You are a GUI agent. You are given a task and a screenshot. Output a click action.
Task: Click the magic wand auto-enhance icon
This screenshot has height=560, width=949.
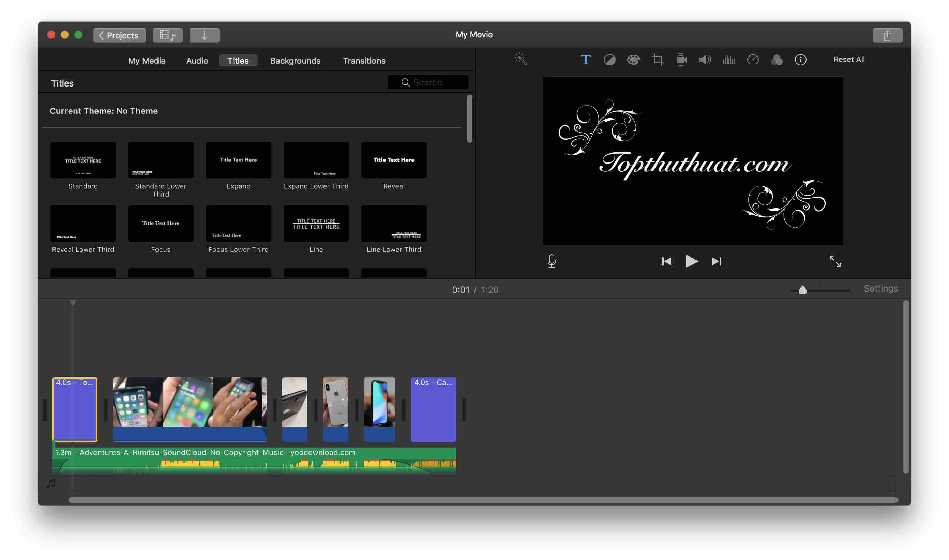point(521,59)
